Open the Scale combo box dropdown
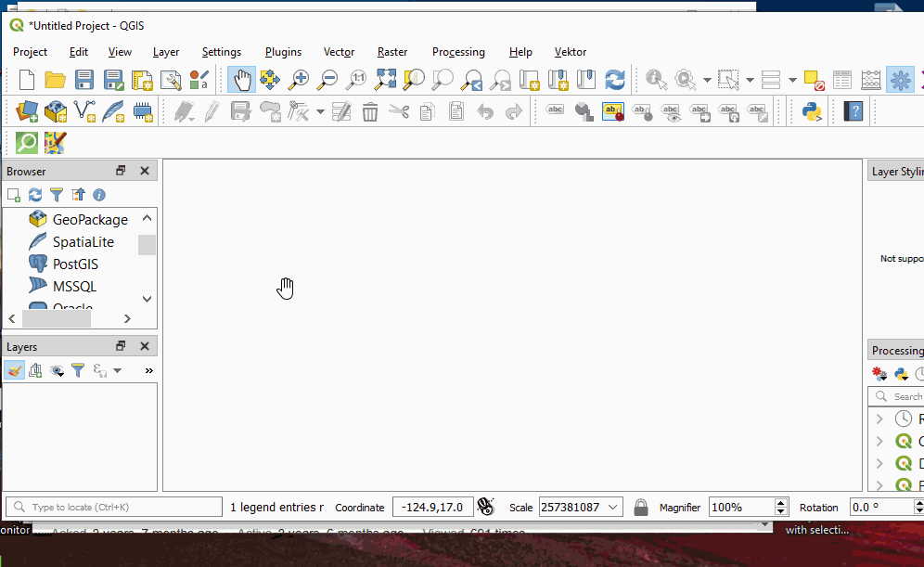Screen dimensions: 924x567 click(x=613, y=507)
